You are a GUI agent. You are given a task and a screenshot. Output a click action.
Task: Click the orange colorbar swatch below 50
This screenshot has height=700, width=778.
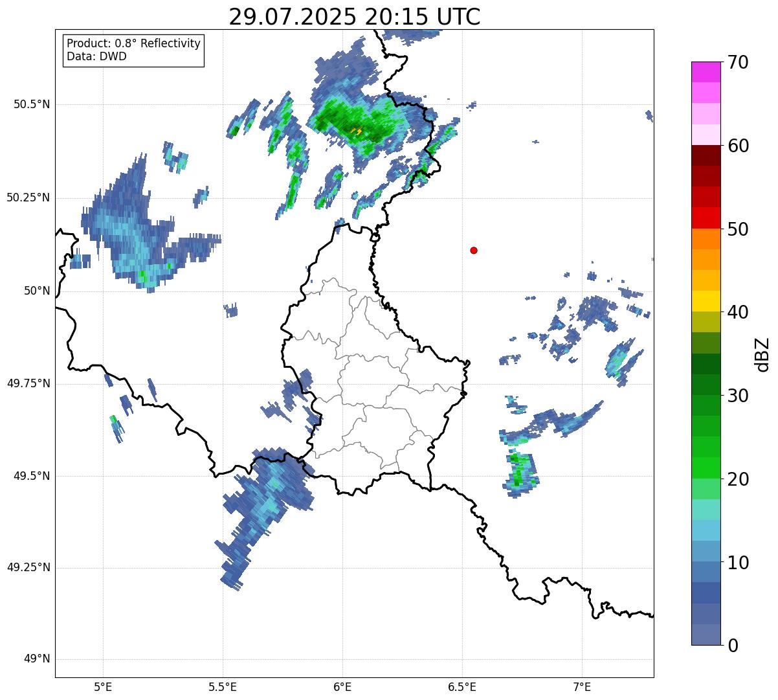(x=706, y=239)
